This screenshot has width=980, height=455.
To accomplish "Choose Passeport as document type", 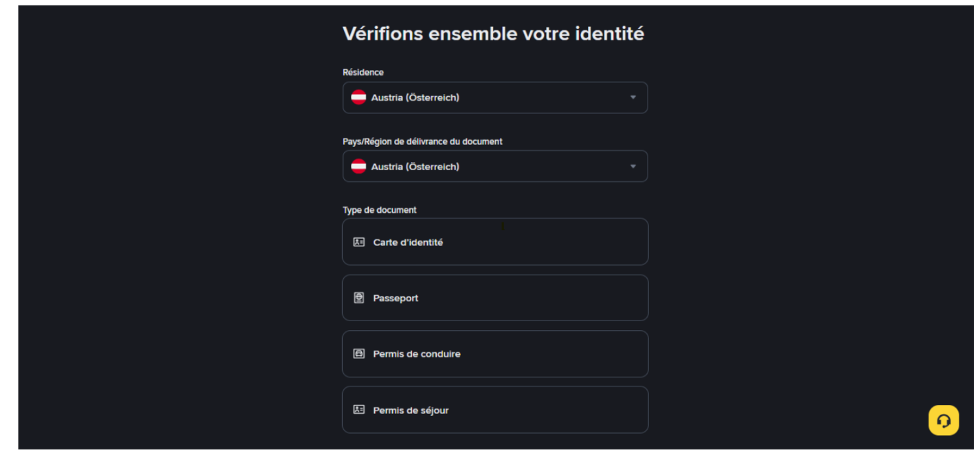I will [494, 298].
